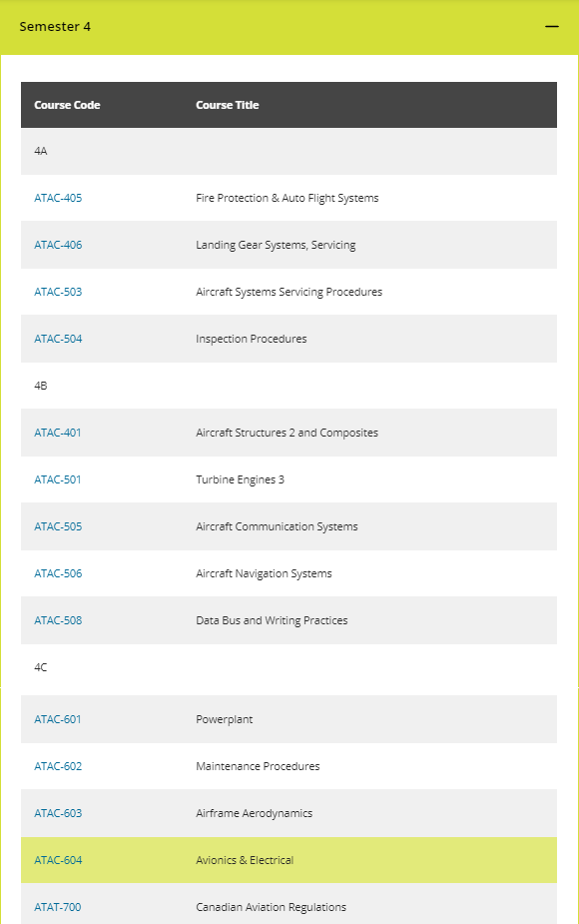Viewport: 579px width, 924px height.
Task: Open ATAC-506 Aircraft Navigation Systems link
Action: coord(58,573)
